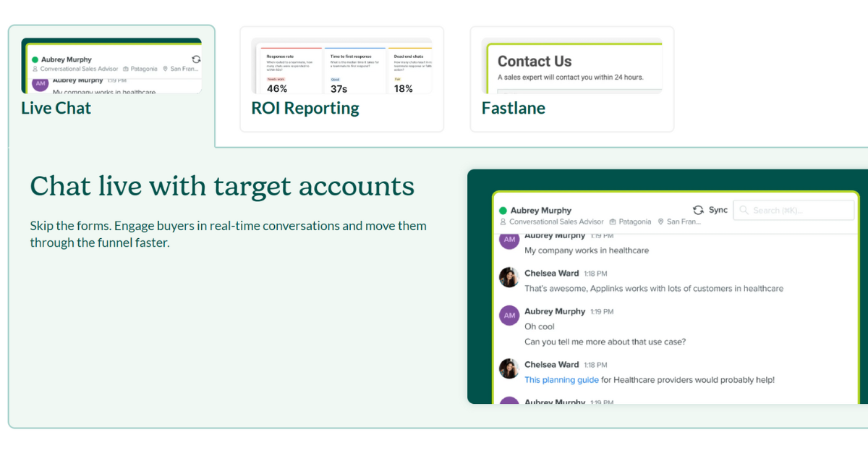This screenshot has height=456, width=868.
Task: Click 'That's awesome, Applinks works with lots' message
Action: click(x=654, y=288)
